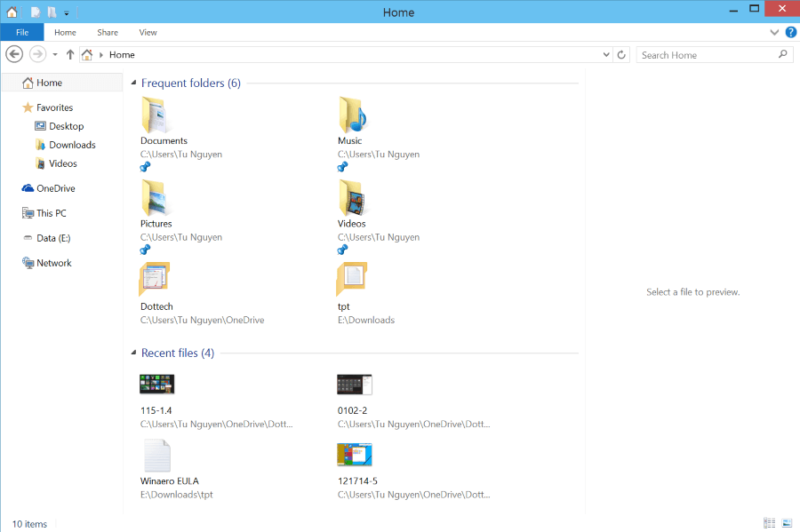This screenshot has width=800, height=532.
Task: Click the breadcrumb arrow before Home
Action: [101, 55]
